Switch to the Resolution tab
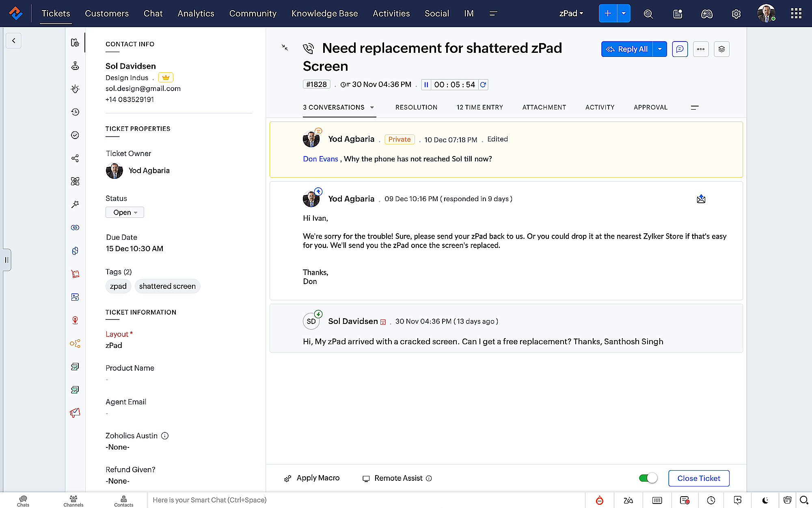 pyautogui.click(x=416, y=107)
